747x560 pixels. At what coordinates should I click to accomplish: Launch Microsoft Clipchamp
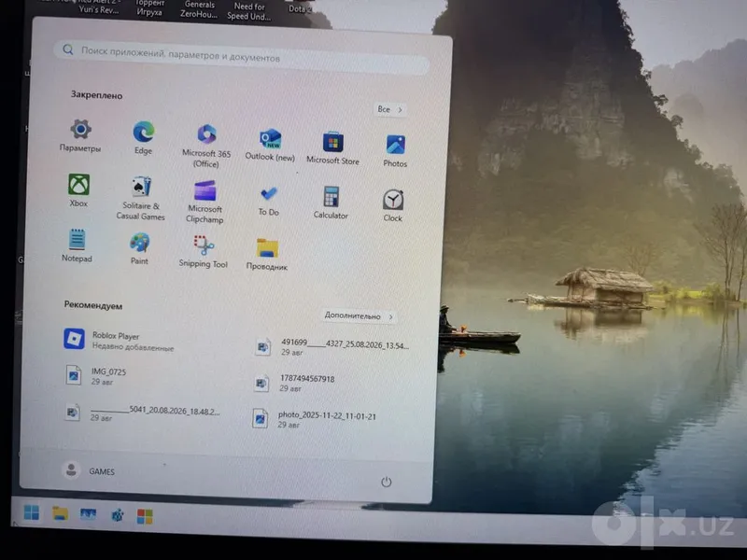tap(204, 202)
